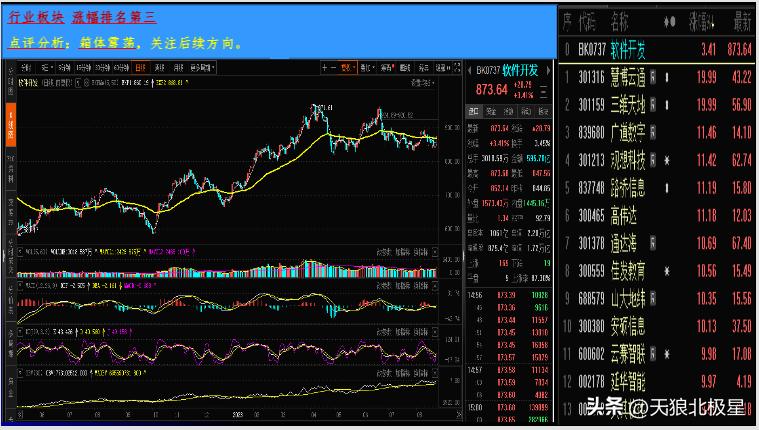This screenshot has height=430, width=759.
Task: Open the 更多周期 dropdown
Action: pyautogui.click(x=202, y=68)
